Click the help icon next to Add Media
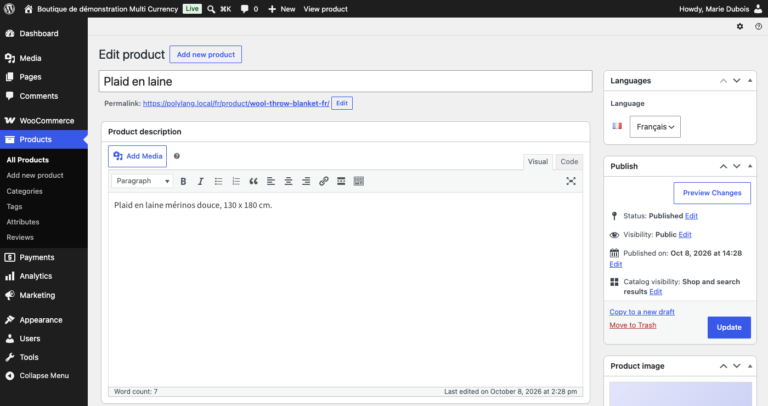This screenshot has height=406, width=768. [177, 156]
